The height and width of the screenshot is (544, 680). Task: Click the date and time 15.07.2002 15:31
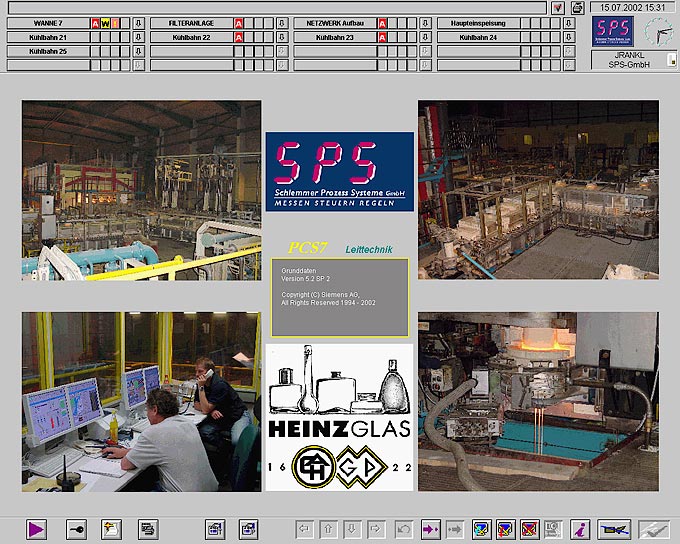[x=633, y=8]
